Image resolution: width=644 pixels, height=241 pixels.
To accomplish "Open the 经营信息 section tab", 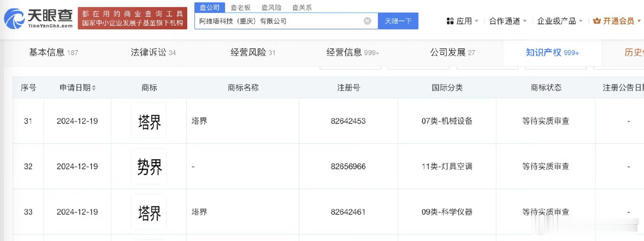I will pyautogui.click(x=353, y=52).
